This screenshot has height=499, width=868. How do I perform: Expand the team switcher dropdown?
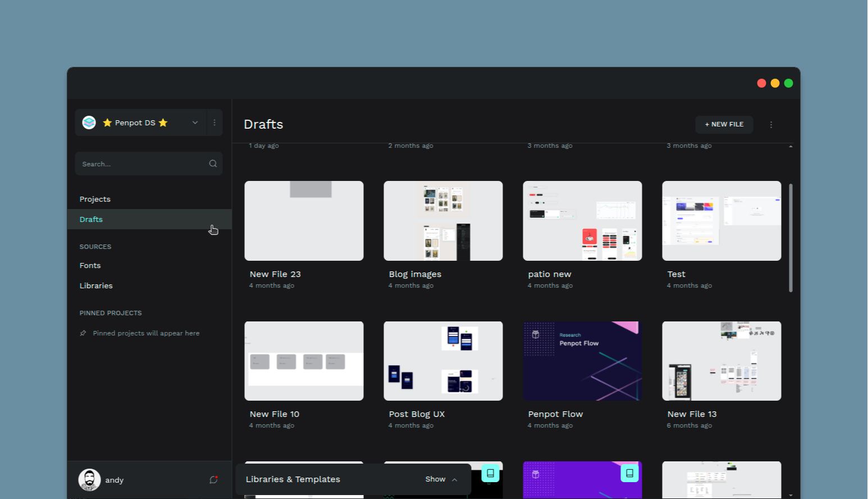tap(195, 123)
